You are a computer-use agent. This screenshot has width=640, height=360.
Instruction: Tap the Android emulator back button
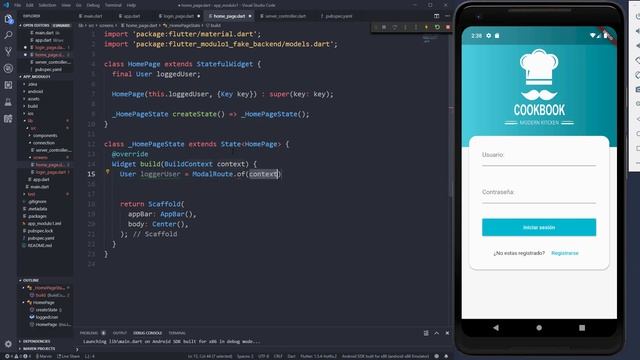point(496,328)
